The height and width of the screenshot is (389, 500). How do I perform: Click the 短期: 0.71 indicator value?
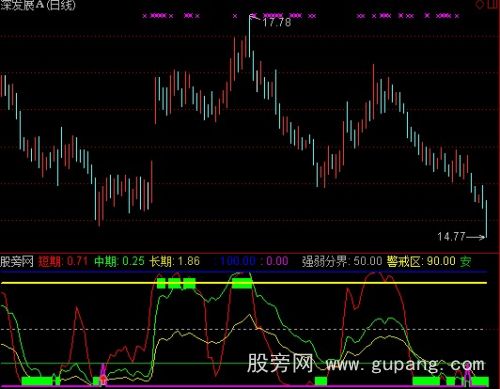click(x=63, y=261)
